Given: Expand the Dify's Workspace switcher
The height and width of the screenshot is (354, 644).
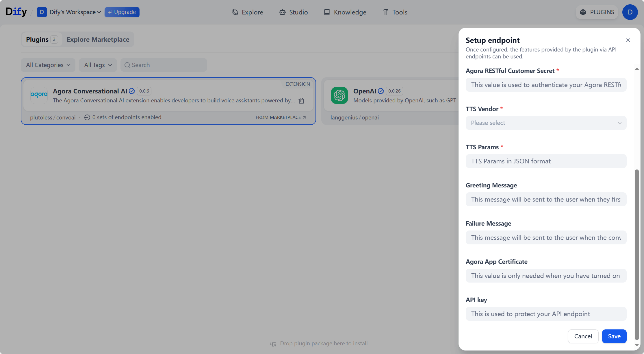Looking at the screenshot, I should pos(75,12).
